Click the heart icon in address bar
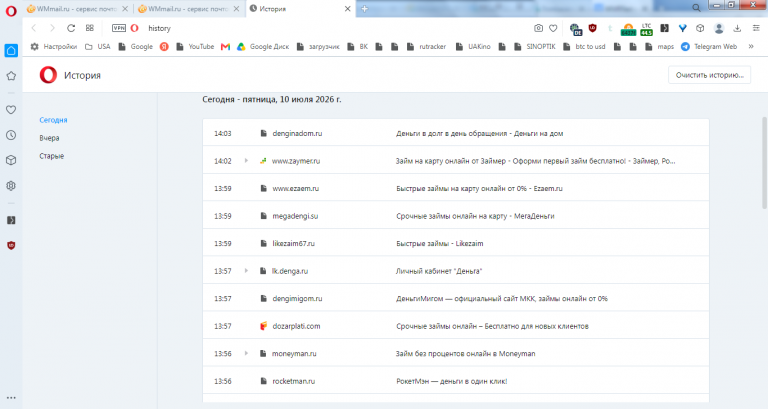 pos(553,28)
